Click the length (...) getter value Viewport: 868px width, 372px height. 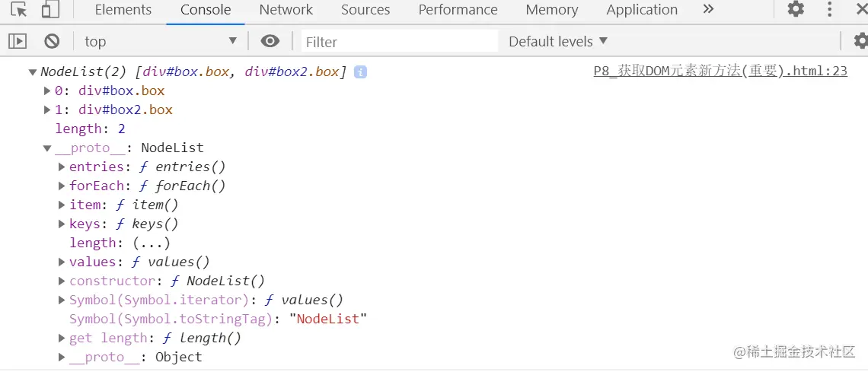click(151, 243)
